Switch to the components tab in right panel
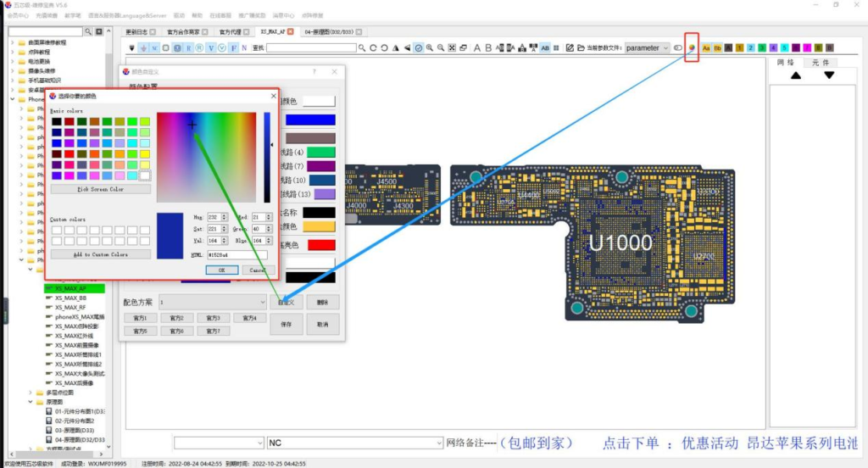The image size is (868, 468). click(820, 63)
